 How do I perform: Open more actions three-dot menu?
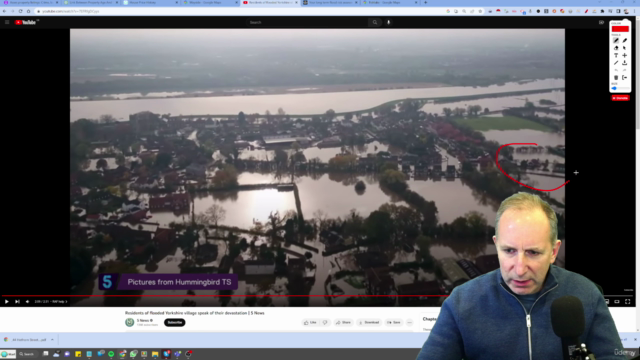tap(409, 322)
